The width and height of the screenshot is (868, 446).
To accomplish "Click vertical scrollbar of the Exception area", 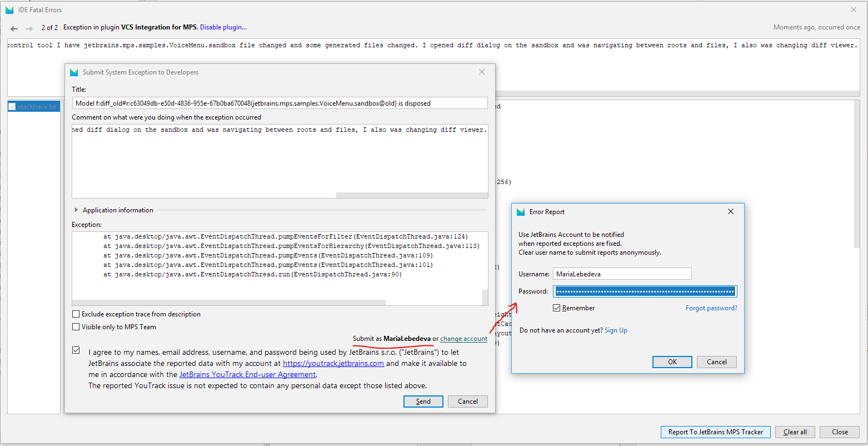I will click(x=485, y=297).
